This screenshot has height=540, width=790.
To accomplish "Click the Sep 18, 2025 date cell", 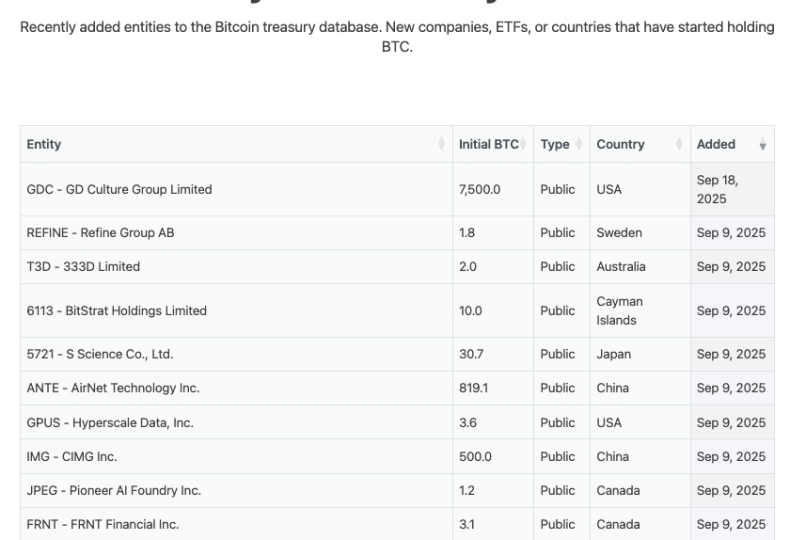I will click(717, 189).
